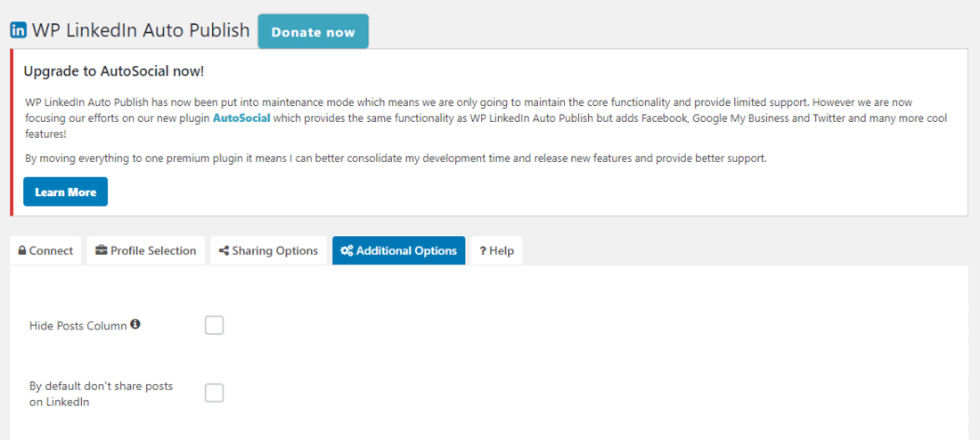Follow the AutoSocial link in the notice
Screen dimensions: 980x440
click(241, 118)
